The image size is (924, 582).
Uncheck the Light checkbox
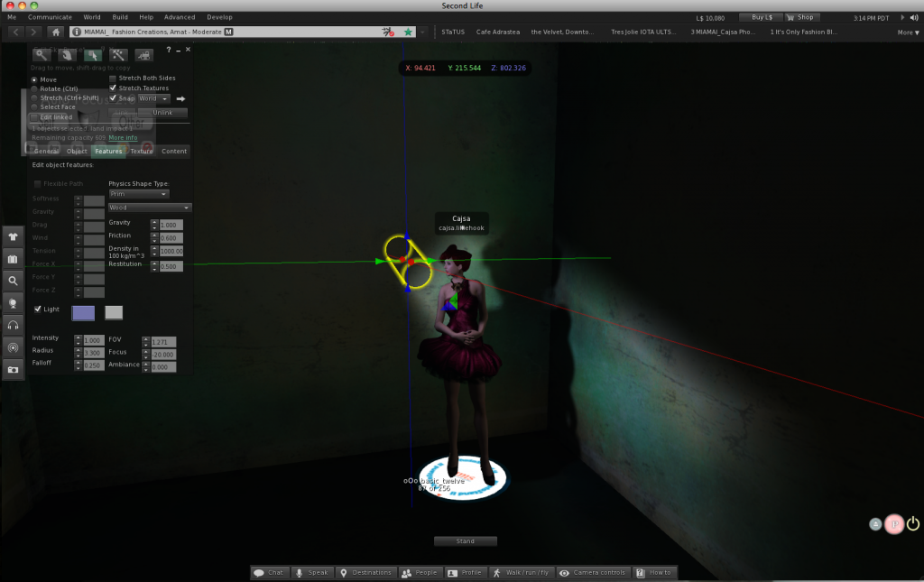pyautogui.click(x=37, y=309)
